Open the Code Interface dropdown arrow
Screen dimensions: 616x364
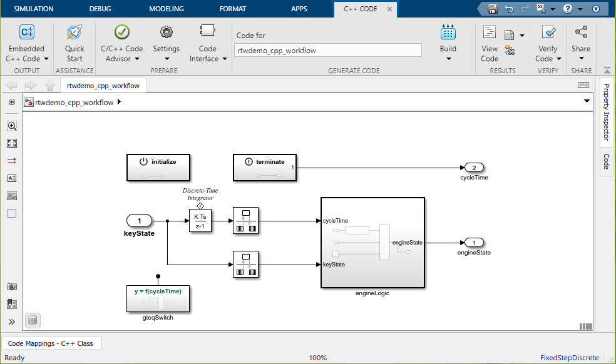pos(225,59)
